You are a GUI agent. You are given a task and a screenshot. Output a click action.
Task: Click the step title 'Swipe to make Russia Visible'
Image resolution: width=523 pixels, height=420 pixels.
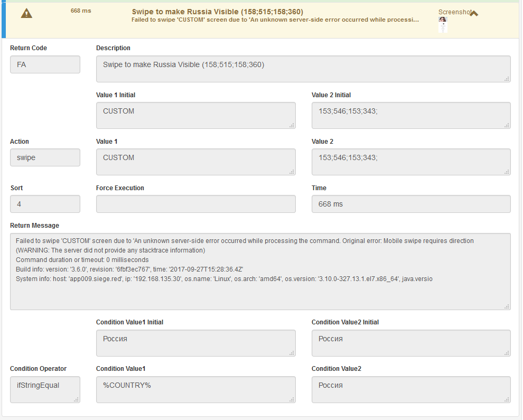pos(217,12)
